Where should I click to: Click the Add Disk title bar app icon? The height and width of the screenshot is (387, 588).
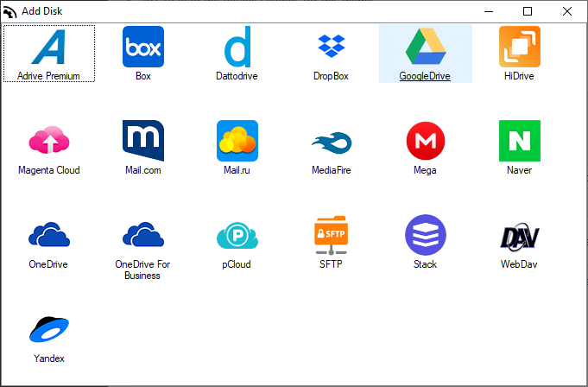pyautogui.click(x=9, y=11)
